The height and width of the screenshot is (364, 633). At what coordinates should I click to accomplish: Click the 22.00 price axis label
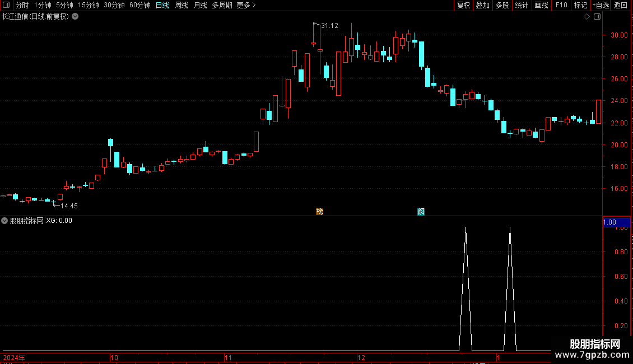(x=619, y=123)
